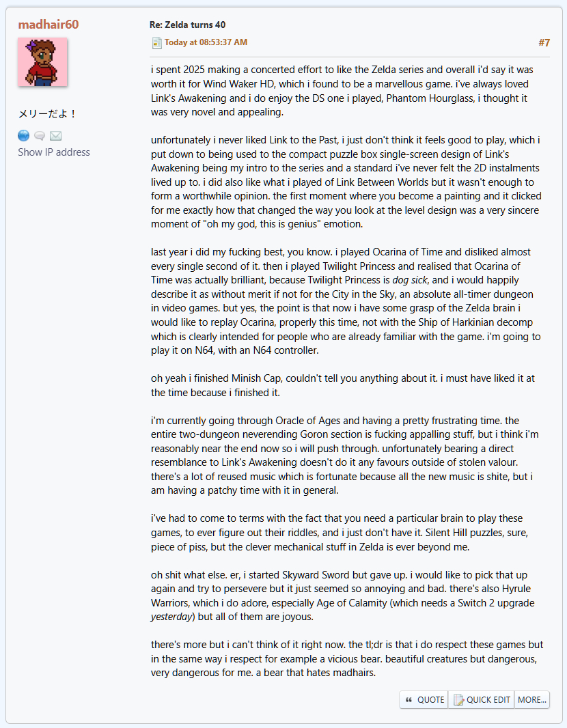567x728 pixels.
Task: Open the madhair60 username profile link
Action: pyautogui.click(x=49, y=25)
